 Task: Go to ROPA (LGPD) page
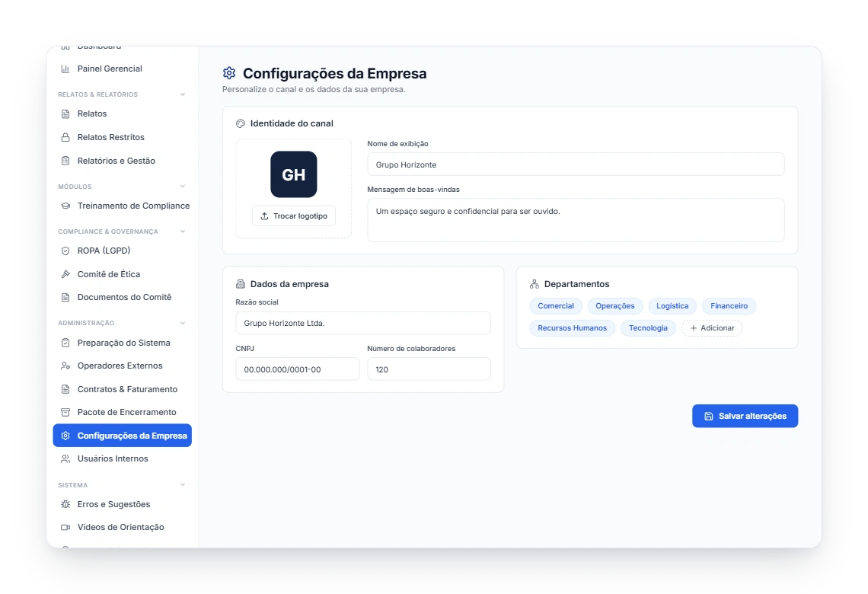coord(123,251)
